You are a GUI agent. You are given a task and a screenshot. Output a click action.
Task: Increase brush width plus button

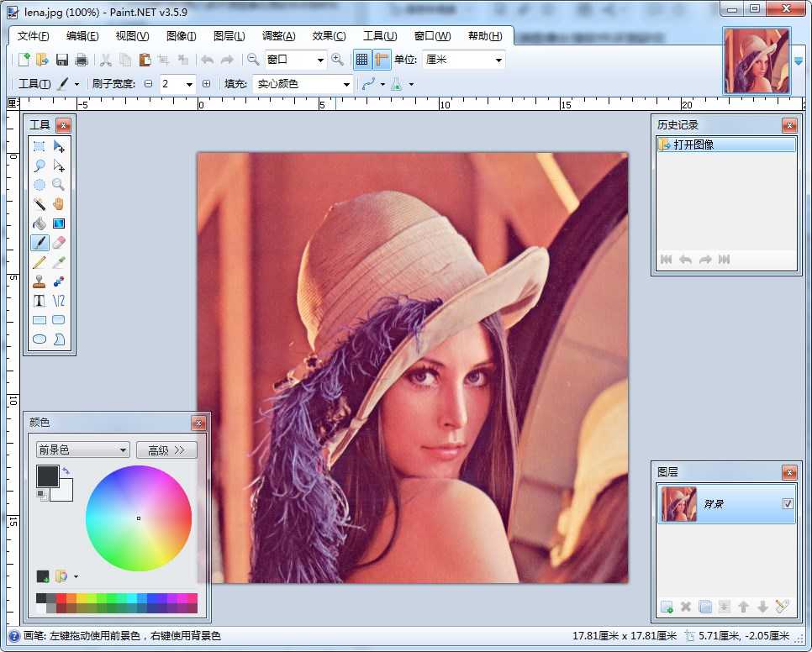[206, 84]
